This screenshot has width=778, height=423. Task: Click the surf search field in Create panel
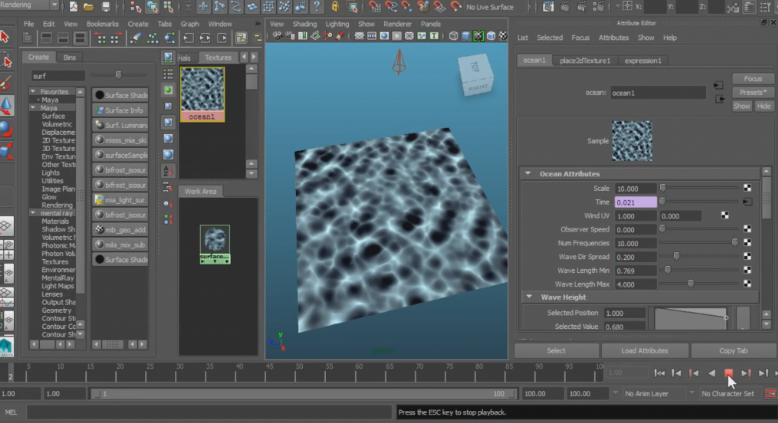[x=58, y=76]
